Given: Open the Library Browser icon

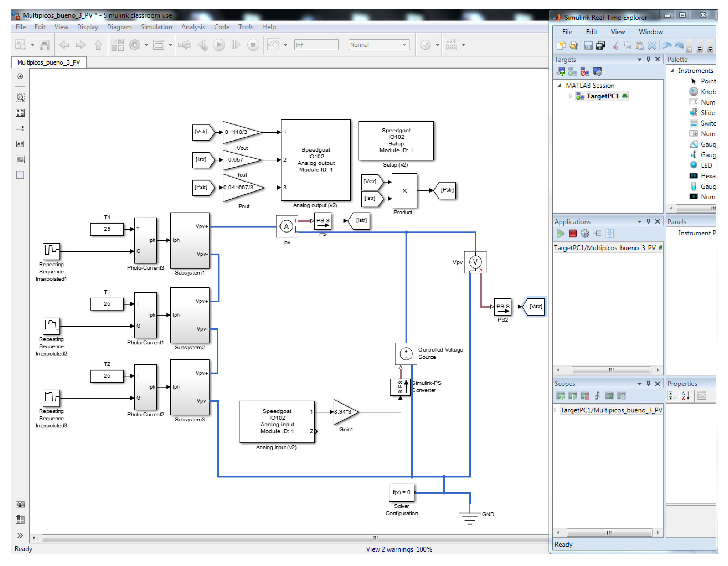Looking at the screenshot, I should click(117, 45).
